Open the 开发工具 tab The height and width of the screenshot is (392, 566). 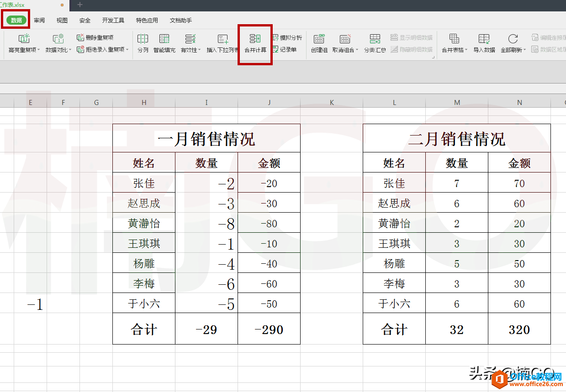click(x=113, y=21)
